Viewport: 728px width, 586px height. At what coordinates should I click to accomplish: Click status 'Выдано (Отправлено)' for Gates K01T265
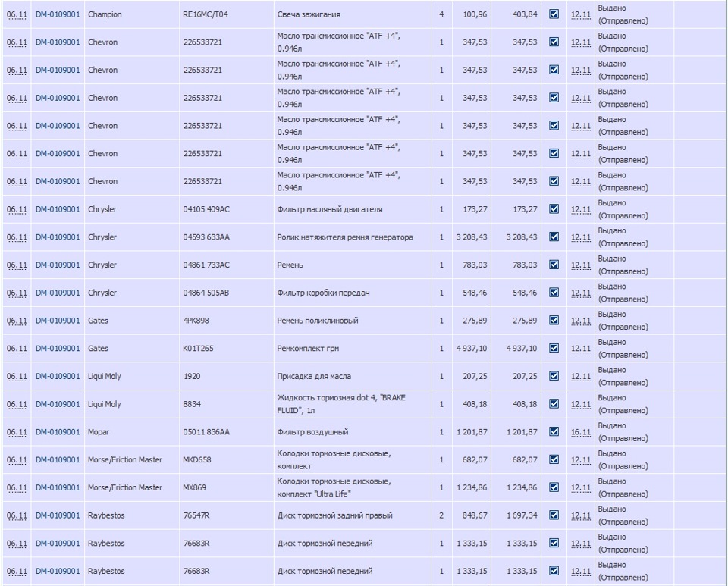pyautogui.click(x=623, y=349)
